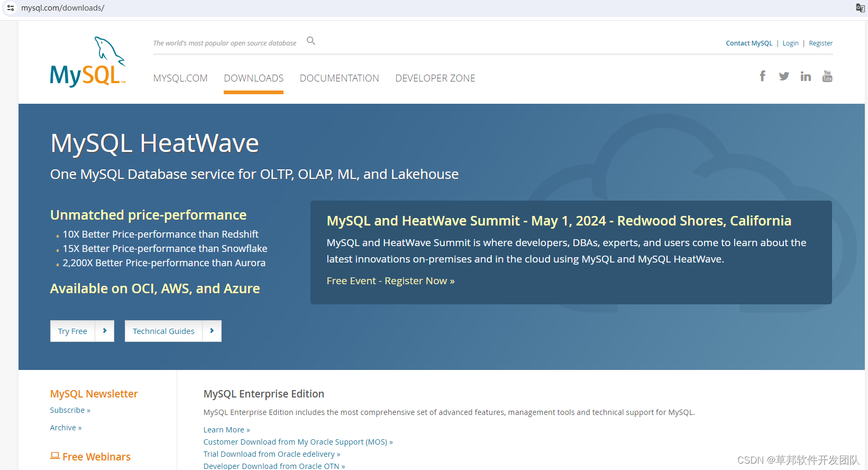Open Developer Download from Oracle OTN
Image resolution: width=868 pixels, height=470 pixels.
[275, 466]
